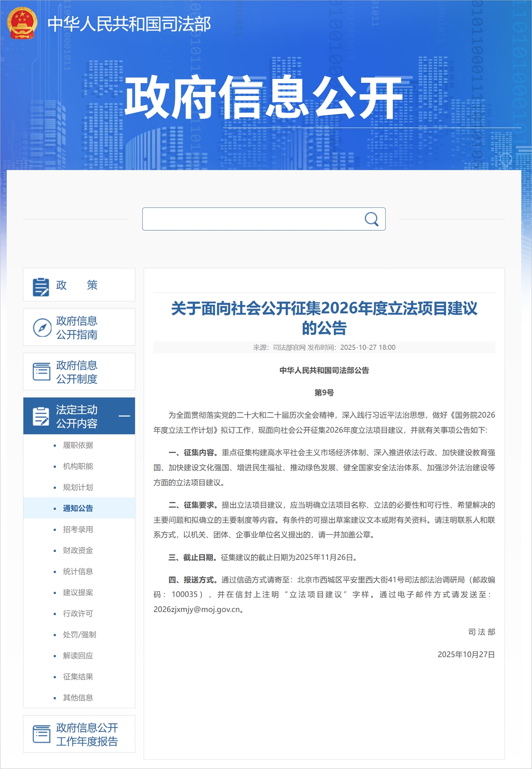Screen dimensions: 532x769
Task: Open 征集结果 sidebar link
Action: tap(78, 677)
